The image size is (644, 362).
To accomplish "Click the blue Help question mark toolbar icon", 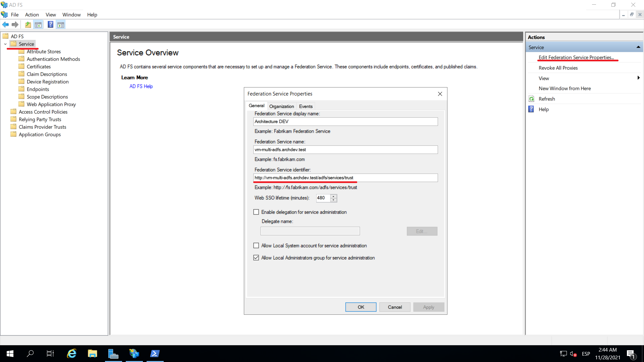I will (50, 24).
